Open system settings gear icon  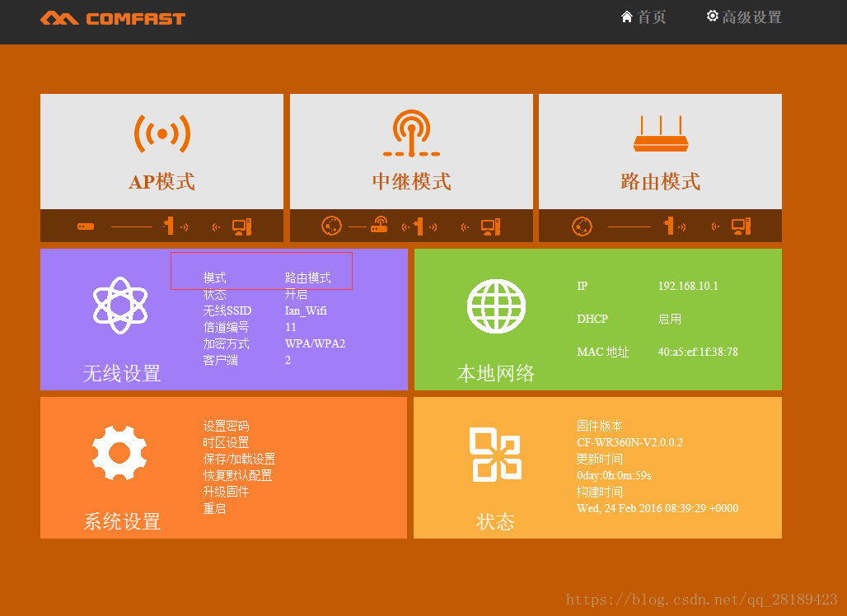coord(120,453)
